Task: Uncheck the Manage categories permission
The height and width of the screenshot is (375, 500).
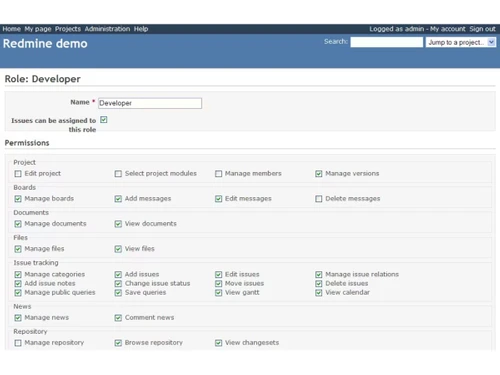Action: 18,274
